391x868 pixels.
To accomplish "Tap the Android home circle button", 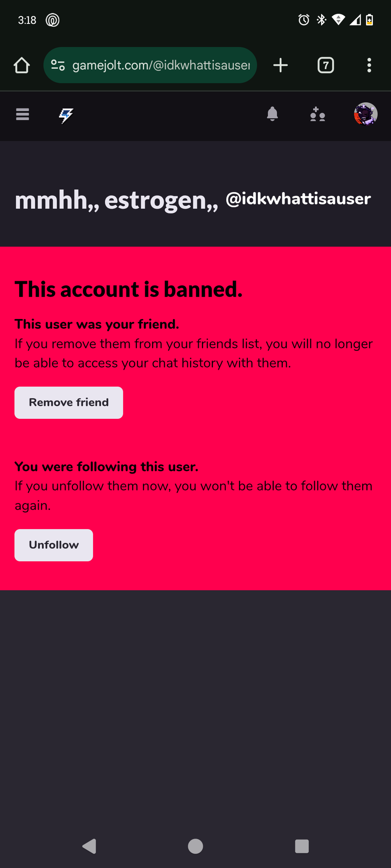I will click(195, 846).
